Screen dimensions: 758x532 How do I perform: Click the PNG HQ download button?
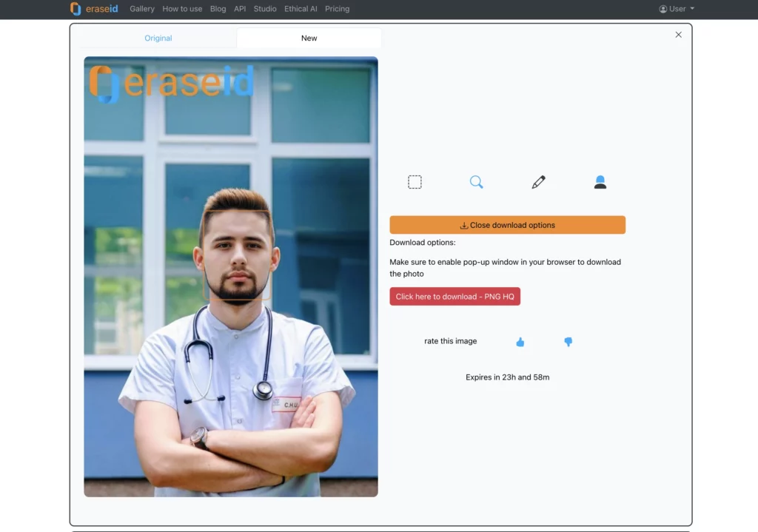point(455,296)
